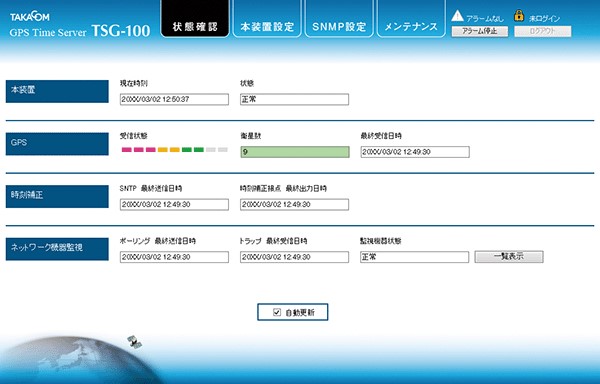Screen dimensions: 600x384
Task: Toggle the 自動更新 checkbox
Action: [277, 312]
